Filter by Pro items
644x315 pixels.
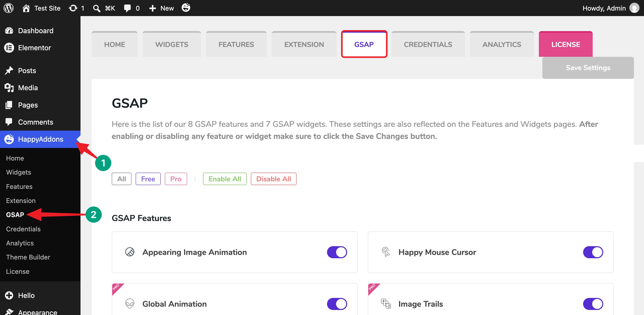176,179
